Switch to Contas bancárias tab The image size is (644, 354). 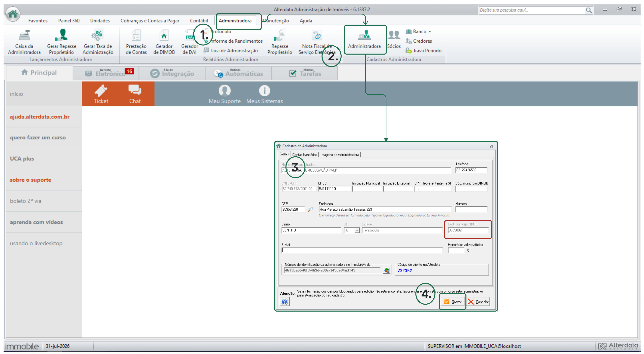pyautogui.click(x=304, y=155)
